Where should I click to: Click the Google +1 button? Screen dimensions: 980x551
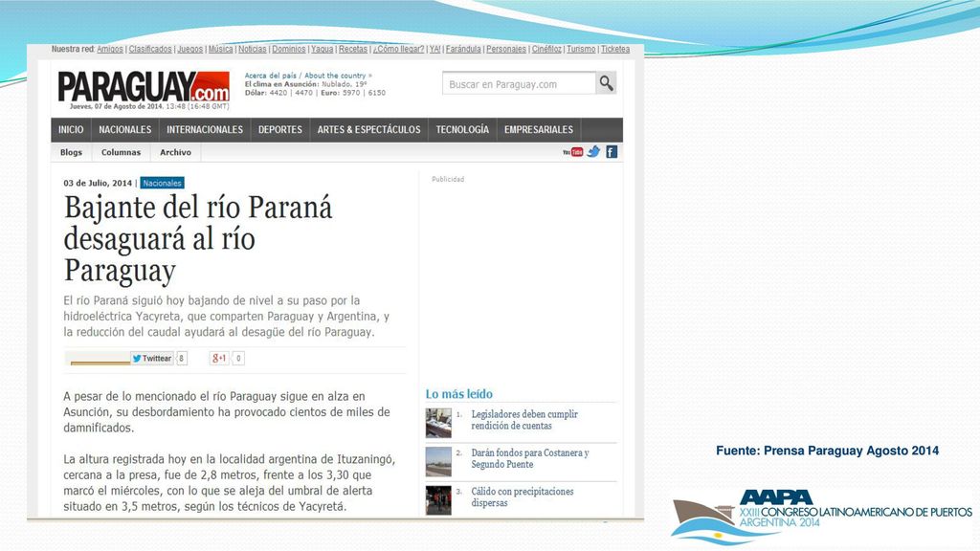[219, 358]
